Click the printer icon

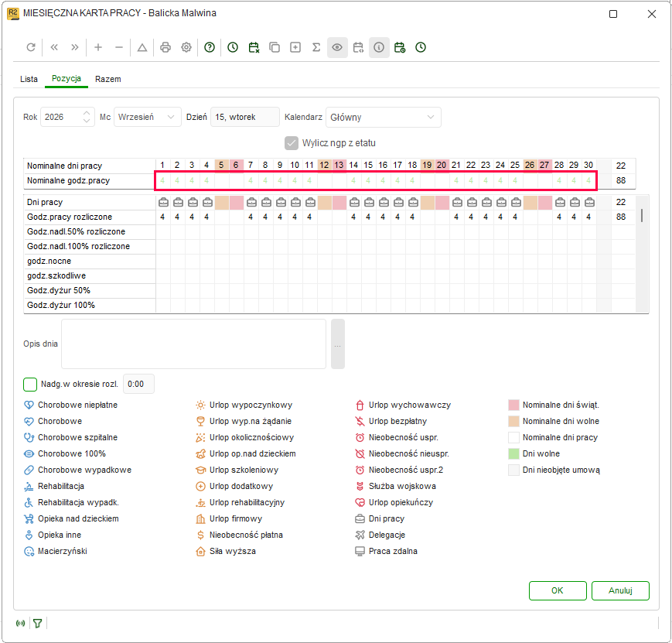point(165,47)
